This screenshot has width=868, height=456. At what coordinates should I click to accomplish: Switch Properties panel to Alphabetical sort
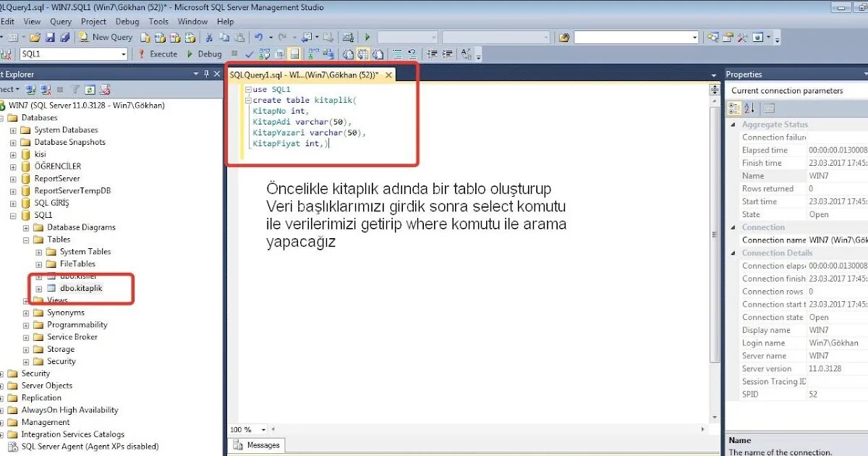(749, 107)
